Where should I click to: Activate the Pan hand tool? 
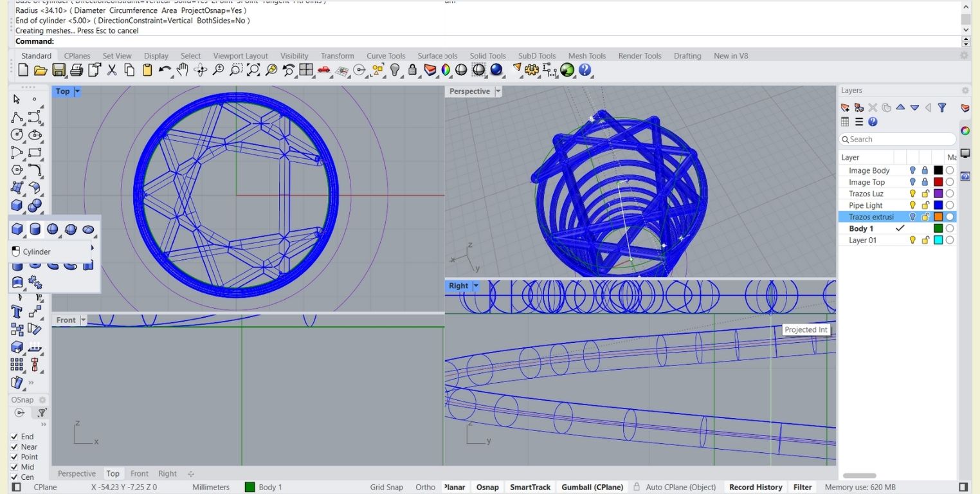pos(183,70)
